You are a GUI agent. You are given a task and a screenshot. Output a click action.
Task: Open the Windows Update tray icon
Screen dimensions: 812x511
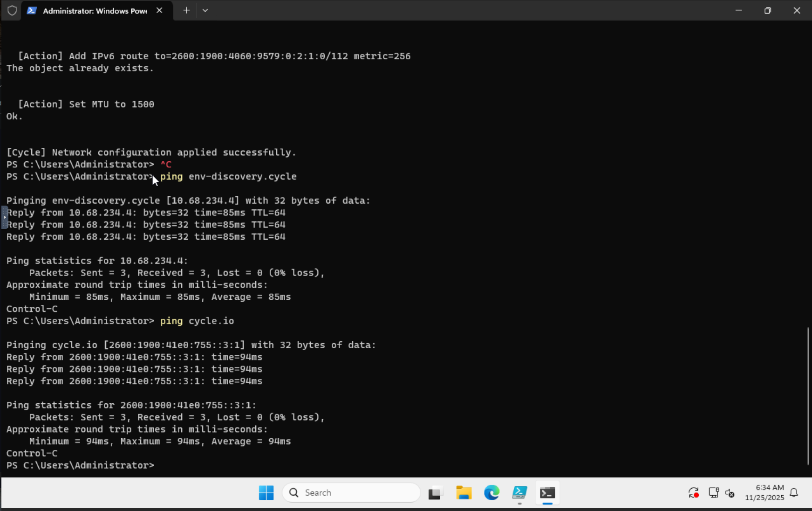(693, 492)
